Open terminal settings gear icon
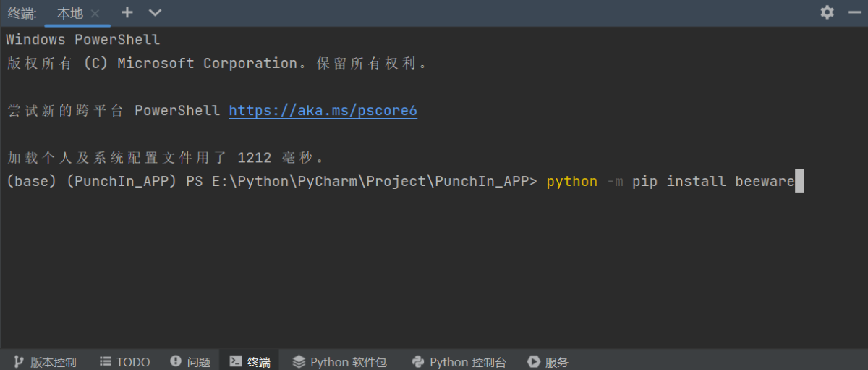 [x=827, y=12]
